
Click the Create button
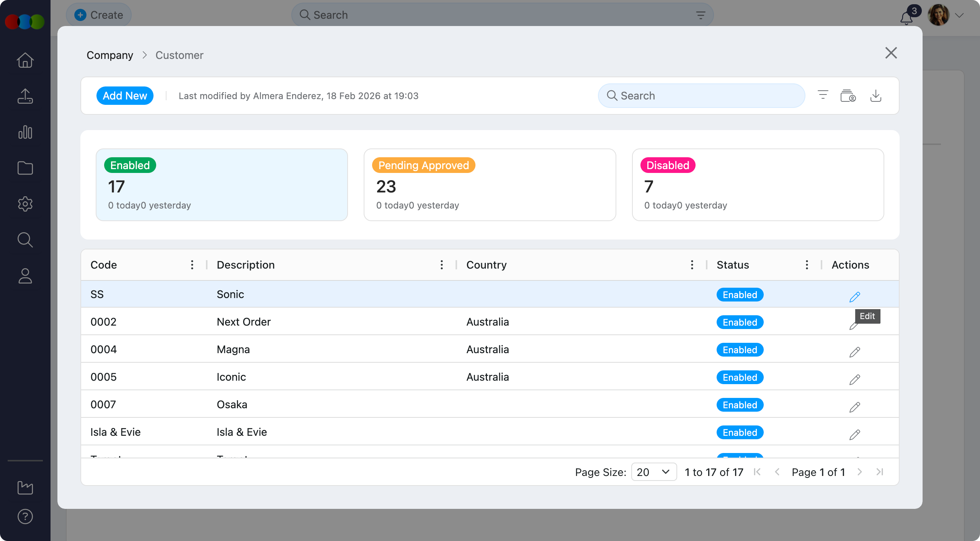[x=99, y=15]
